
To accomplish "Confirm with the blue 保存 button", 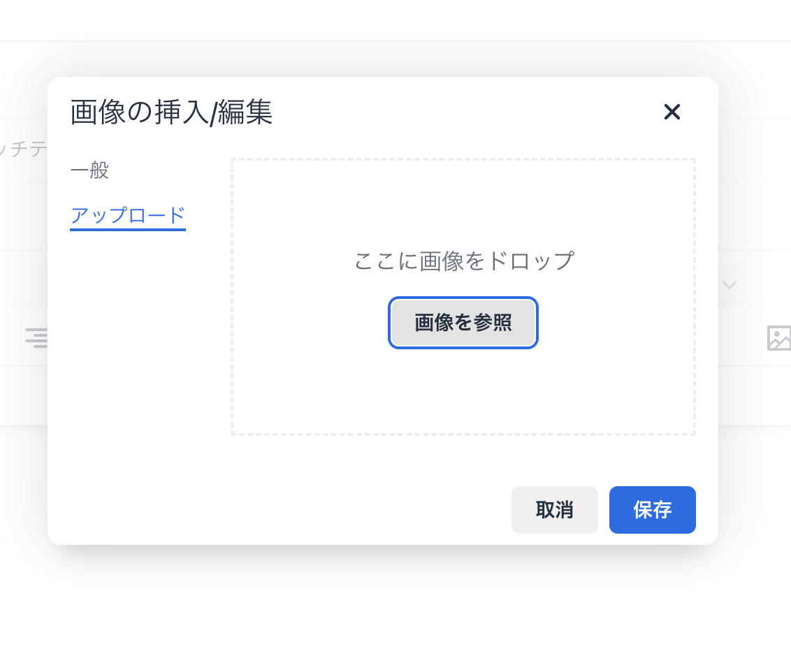I will tap(652, 510).
